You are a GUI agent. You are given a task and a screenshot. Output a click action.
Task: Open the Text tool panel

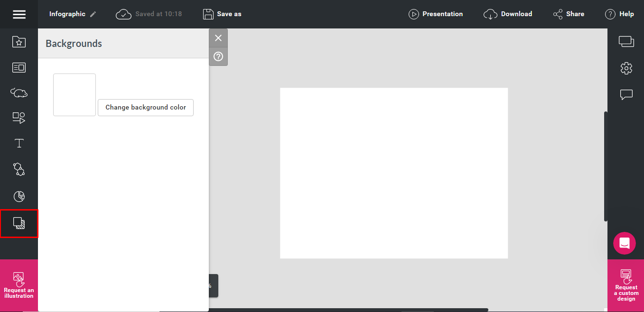(19, 143)
